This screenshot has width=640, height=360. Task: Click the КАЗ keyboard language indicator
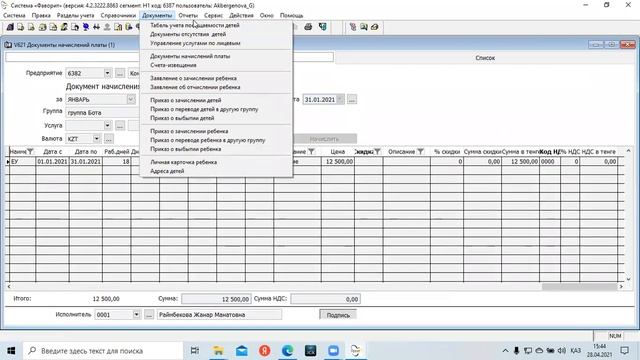[x=576, y=351]
